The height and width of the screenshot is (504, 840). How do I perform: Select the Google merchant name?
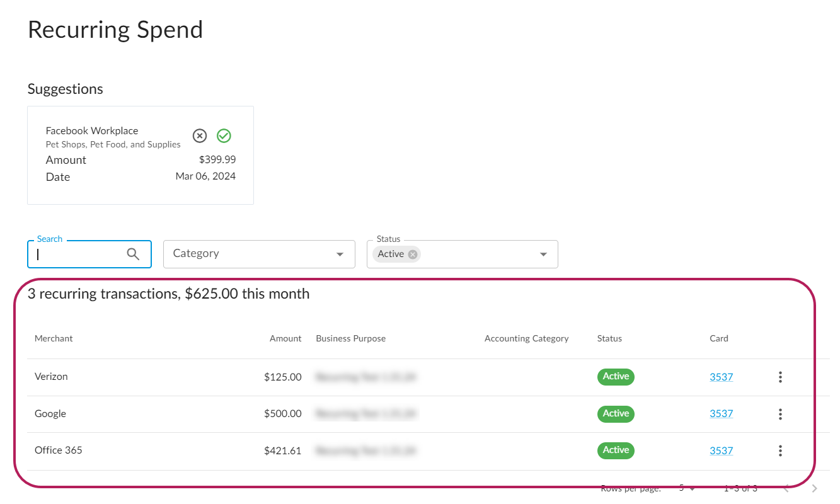click(50, 414)
